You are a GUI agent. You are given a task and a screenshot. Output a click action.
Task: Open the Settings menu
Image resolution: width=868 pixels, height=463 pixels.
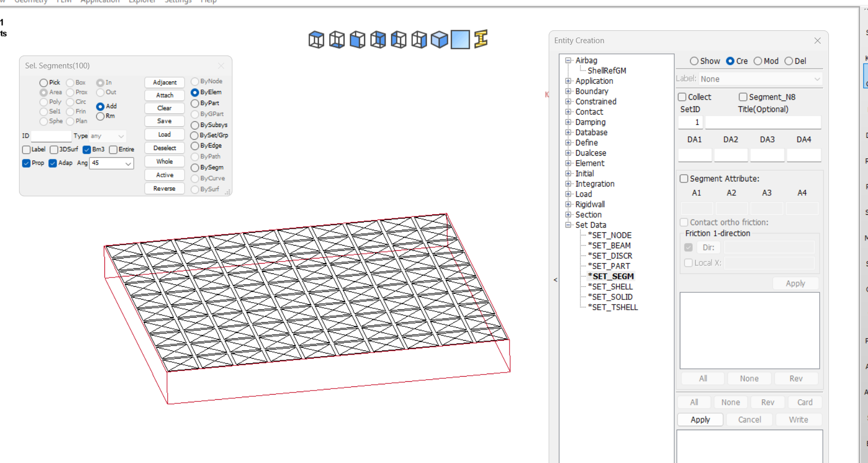178,2
